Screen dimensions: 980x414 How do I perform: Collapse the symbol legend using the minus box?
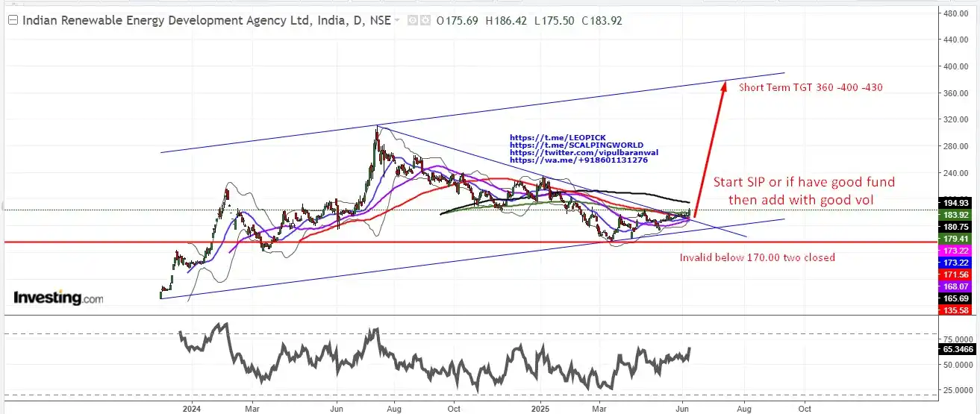point(13,21)
